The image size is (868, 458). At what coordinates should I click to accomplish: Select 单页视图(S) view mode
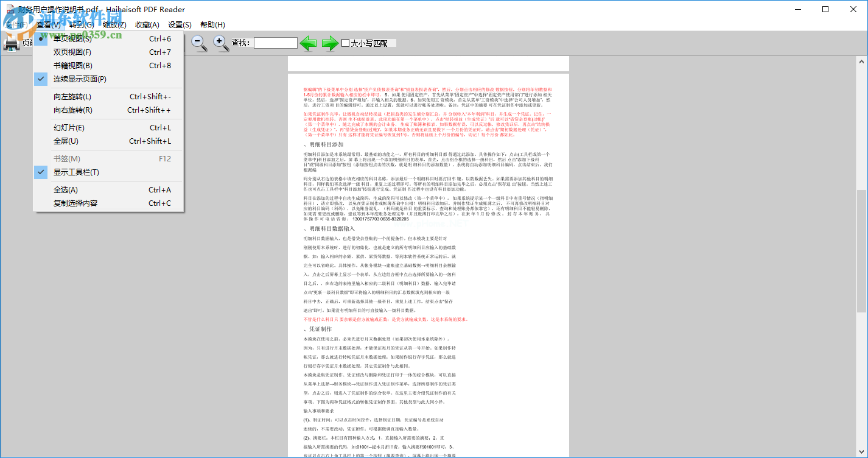108,39
